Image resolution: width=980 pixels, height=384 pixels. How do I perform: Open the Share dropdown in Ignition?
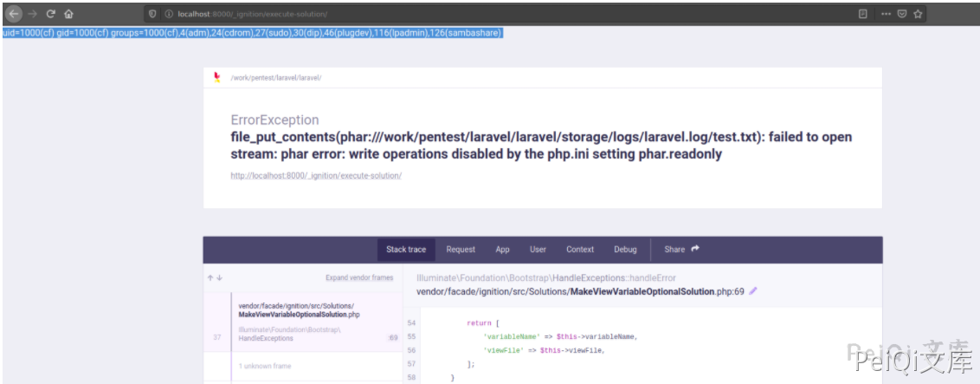(681, 250)
